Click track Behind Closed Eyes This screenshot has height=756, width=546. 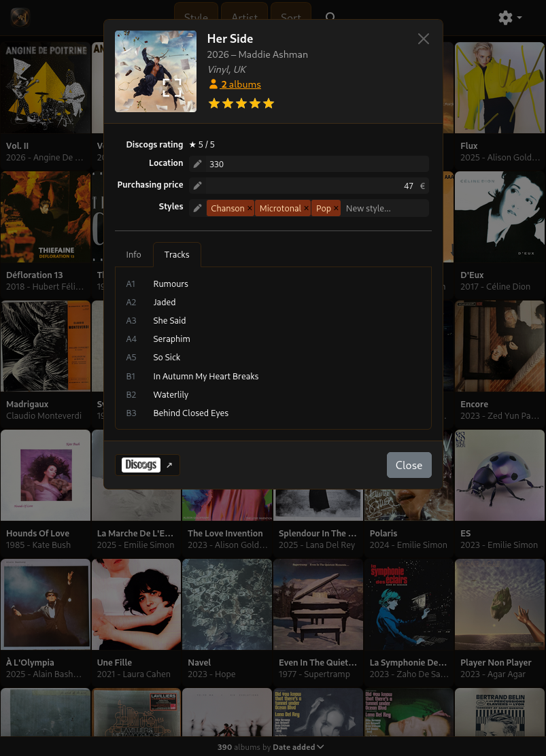click(x=191, y=413)
